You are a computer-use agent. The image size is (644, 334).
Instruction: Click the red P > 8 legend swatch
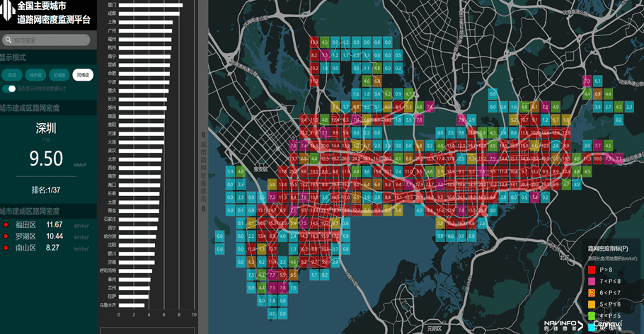592,270
